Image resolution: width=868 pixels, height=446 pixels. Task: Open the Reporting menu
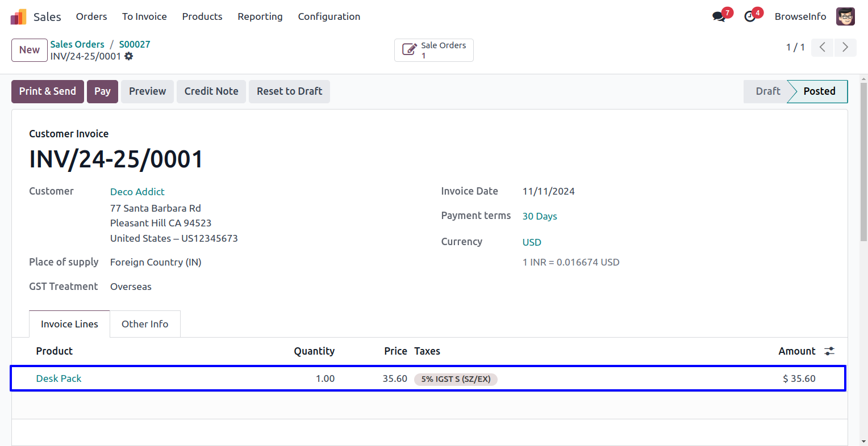click(260, 16)
